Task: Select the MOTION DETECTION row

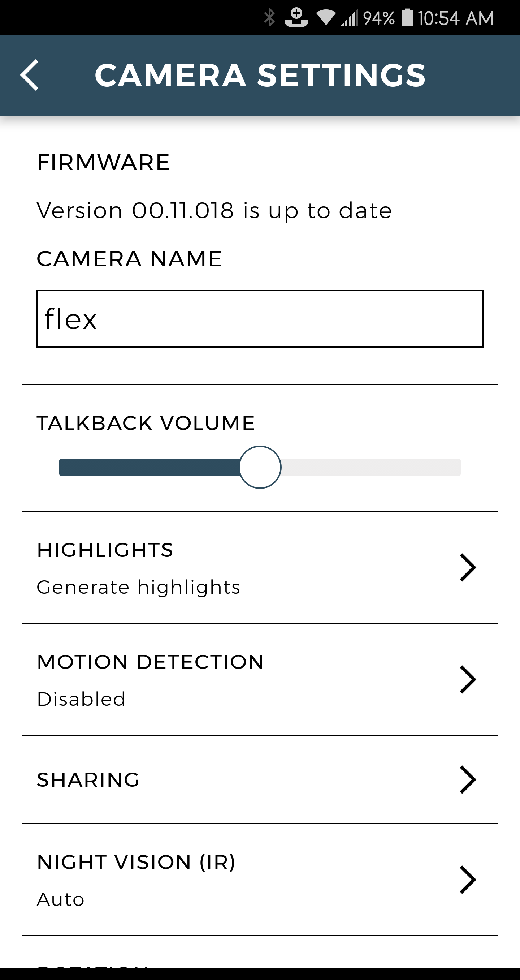Action: (x=260, y=679)
